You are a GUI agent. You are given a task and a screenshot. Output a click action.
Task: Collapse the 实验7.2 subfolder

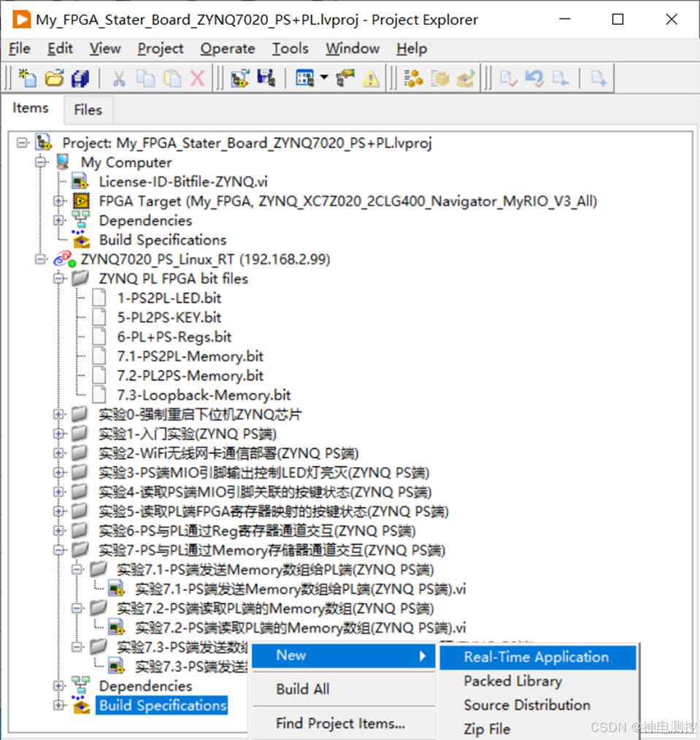point(77,609)
